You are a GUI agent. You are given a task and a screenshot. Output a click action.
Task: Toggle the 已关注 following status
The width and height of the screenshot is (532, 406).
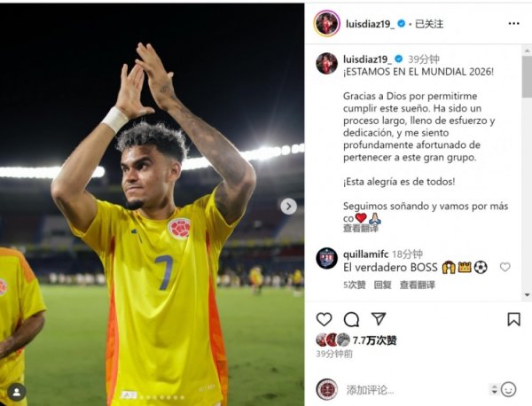pyautogui.click(x=429, y=24)
